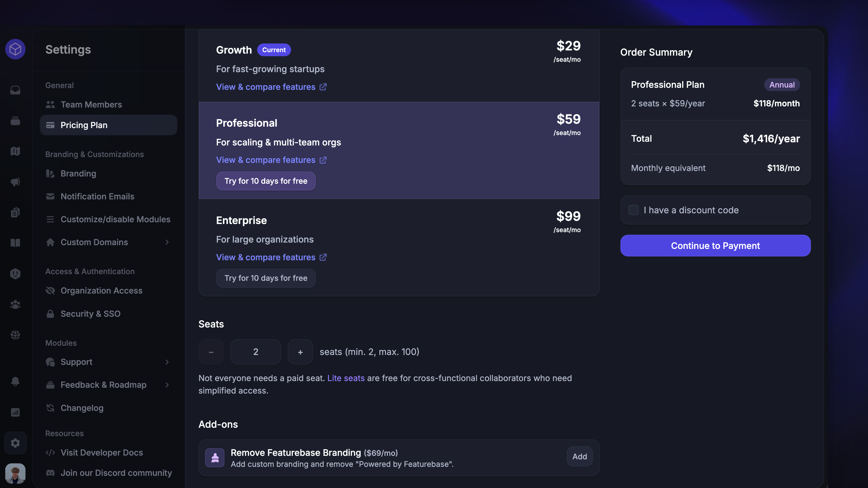Click Continue to Payment button
The width and height of the screenshot is (868, 488).
click(x=715, y=245)
